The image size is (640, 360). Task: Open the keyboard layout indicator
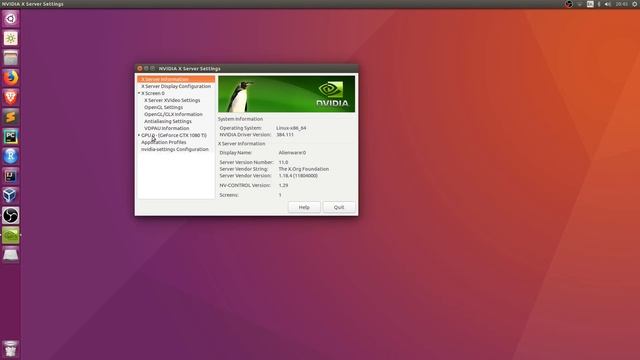click(x=590, y=4)
